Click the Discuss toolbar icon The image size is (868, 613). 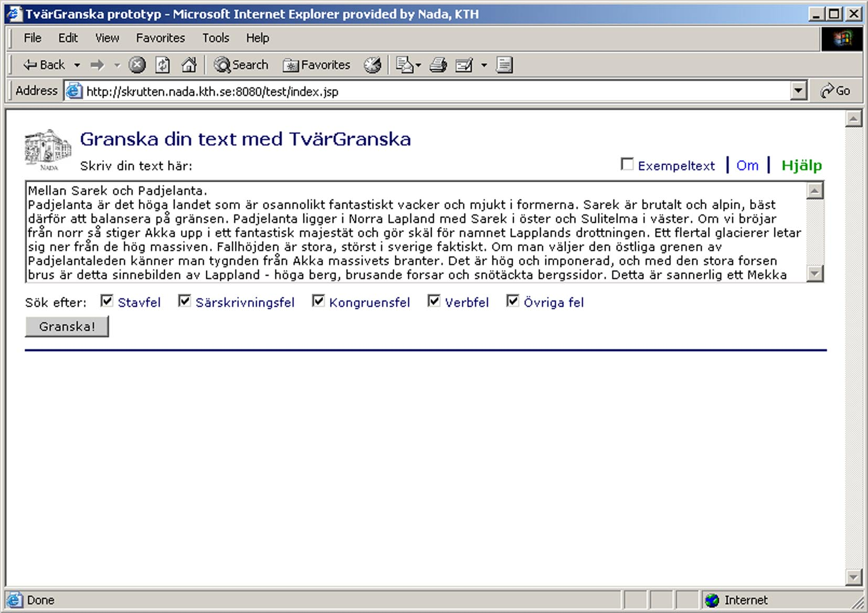point(504,65)
